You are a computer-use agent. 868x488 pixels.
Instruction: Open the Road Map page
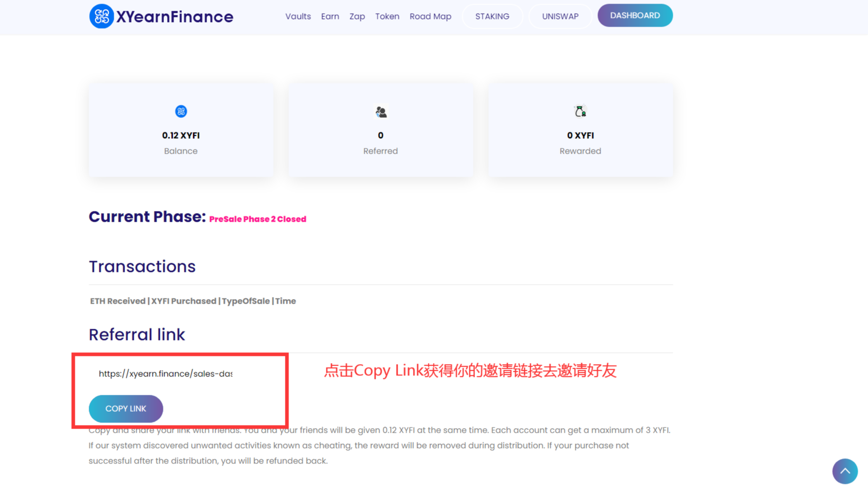coord(430,16)
